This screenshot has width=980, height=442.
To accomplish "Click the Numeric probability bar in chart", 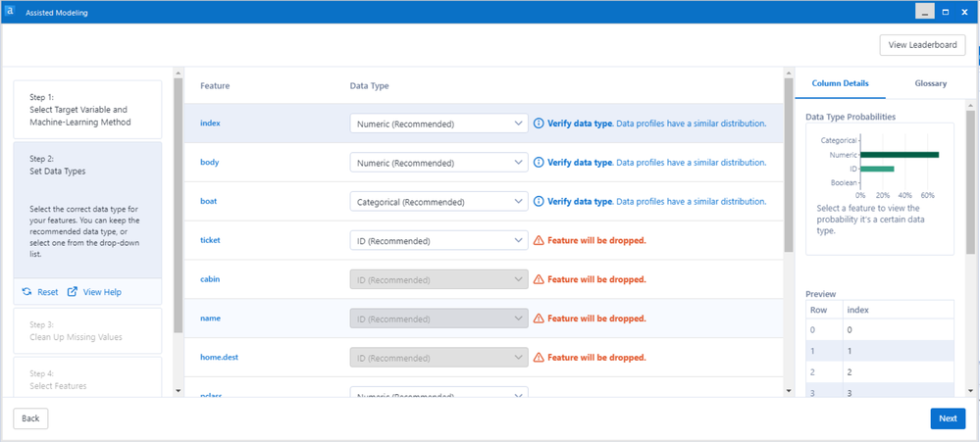I will (x=899, y=154).
